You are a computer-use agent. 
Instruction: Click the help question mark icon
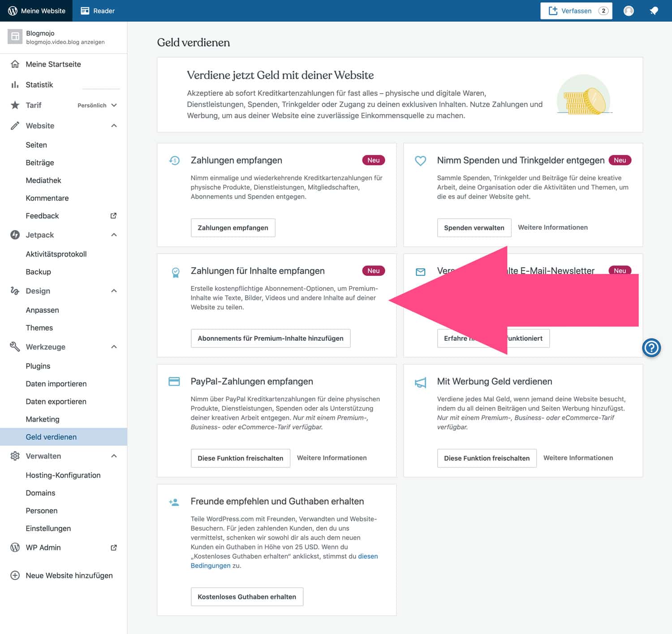click(651, 347)
